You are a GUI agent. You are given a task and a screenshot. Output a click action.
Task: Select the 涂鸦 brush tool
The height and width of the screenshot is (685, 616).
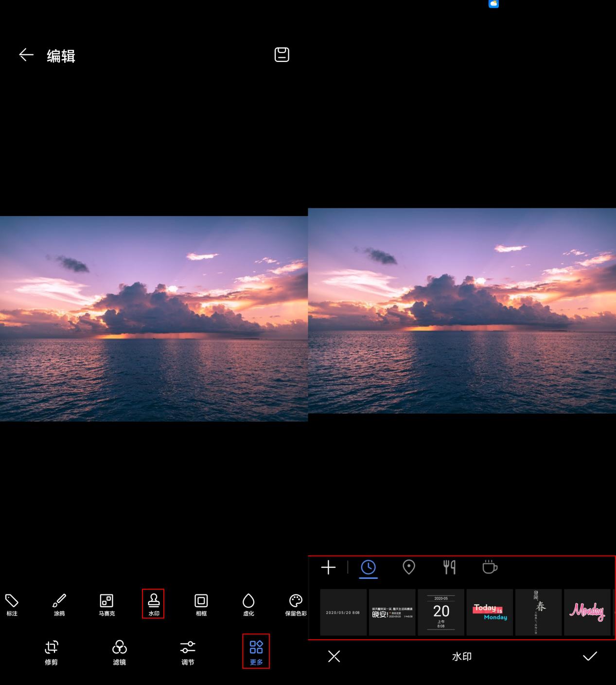click(59, 605)
